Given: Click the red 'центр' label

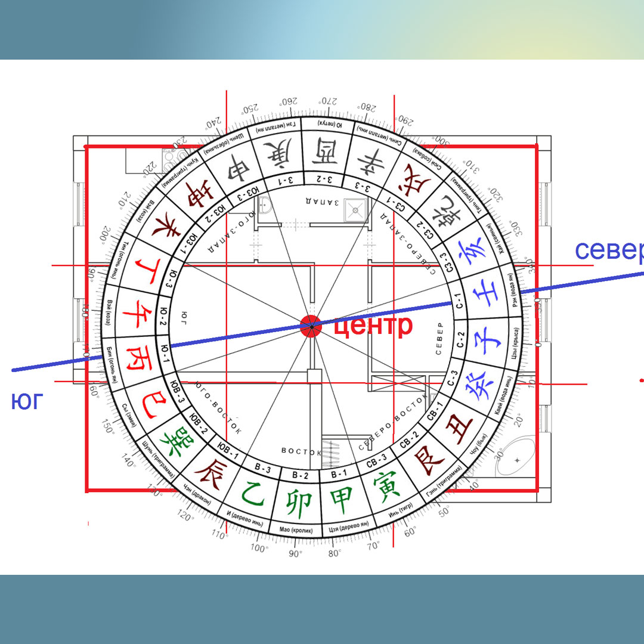Looking at the screenshot, I should point(373,326).
